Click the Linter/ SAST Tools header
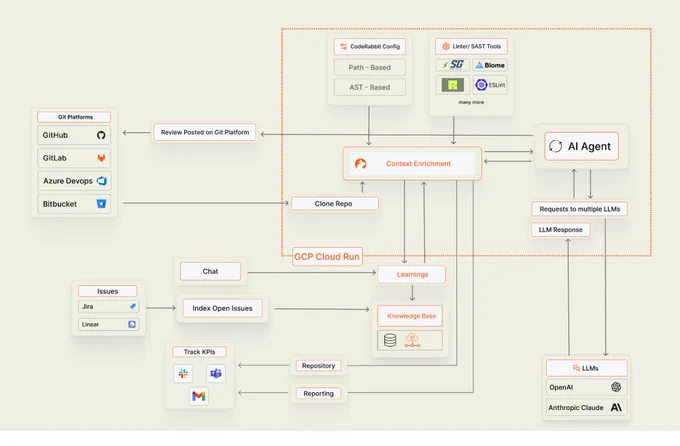Viewport: 680px width, 446px height. click(x=471, y=46)
